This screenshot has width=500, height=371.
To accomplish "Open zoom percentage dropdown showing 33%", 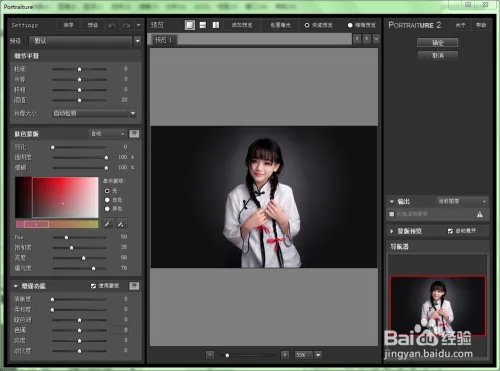I will coord(308,355).
